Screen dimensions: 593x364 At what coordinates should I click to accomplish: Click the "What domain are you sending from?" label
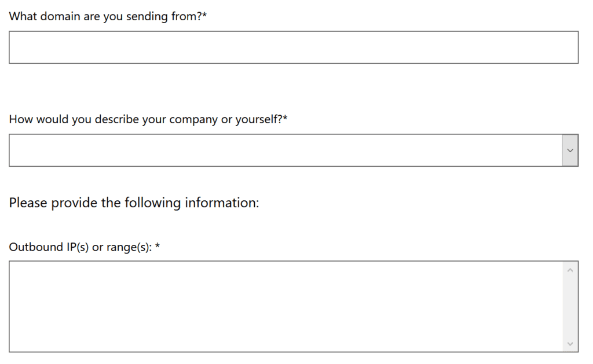105,16
